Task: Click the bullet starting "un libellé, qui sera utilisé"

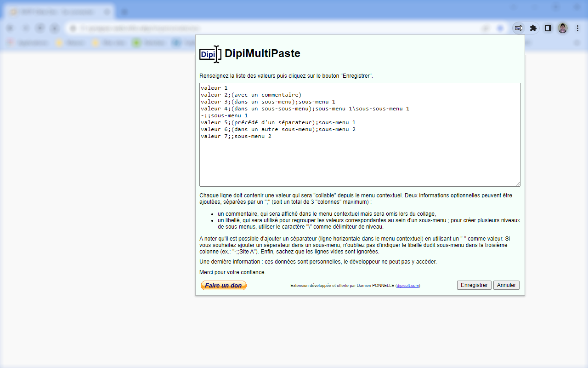Action: pos(369,224)
